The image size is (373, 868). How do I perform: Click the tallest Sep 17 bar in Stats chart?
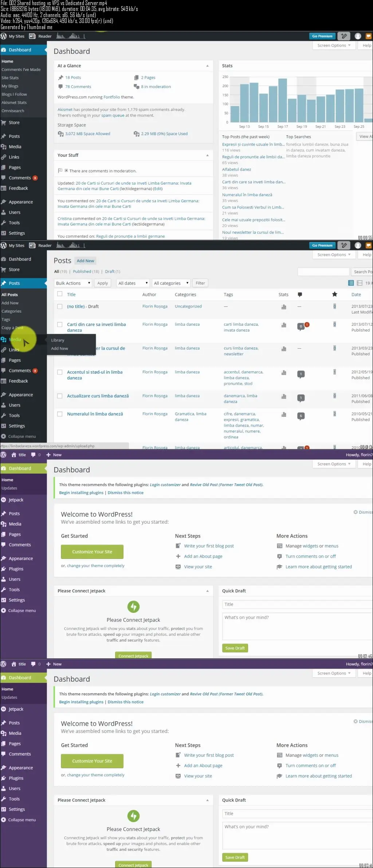pyautogui.click(x=283, y=100)
